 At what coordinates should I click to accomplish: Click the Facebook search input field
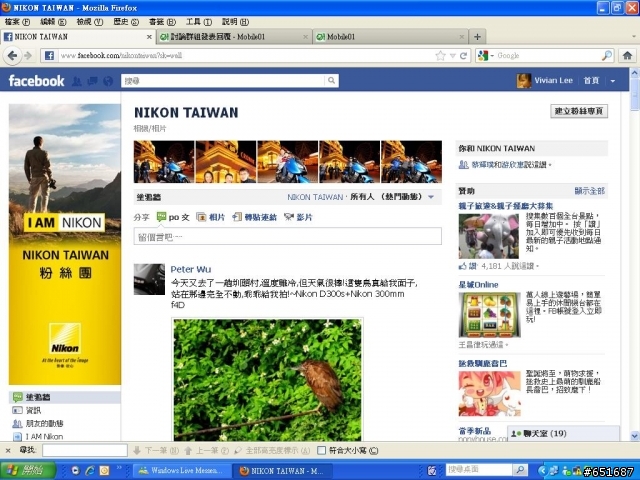coord(223,81)
